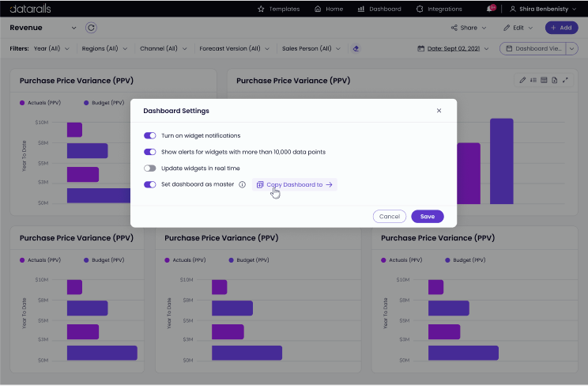Image resolution: width=588 pixels, height=386 pixels.
Task: Click the Copy Dashboard to link
Action: (295, 184)
